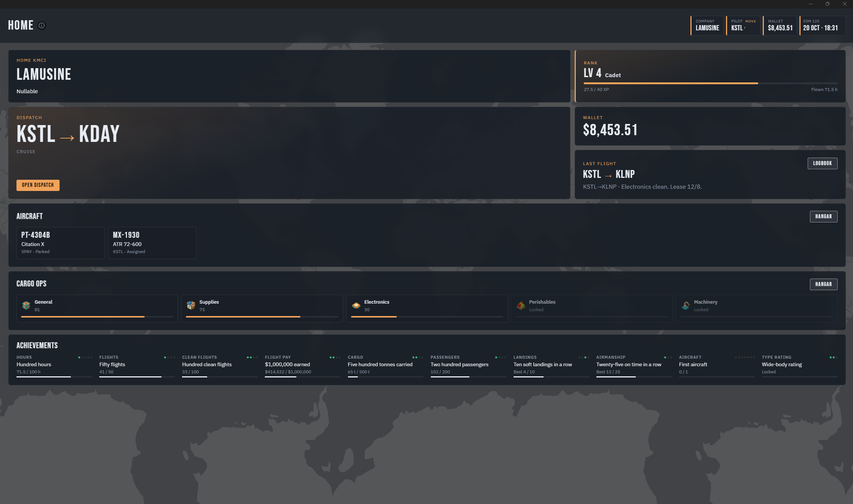Image resolution: width=853 pixels, height=504 pixels.
Task: Click the KSTL → KLNP last flight route
Action: [x=609, y=174]
